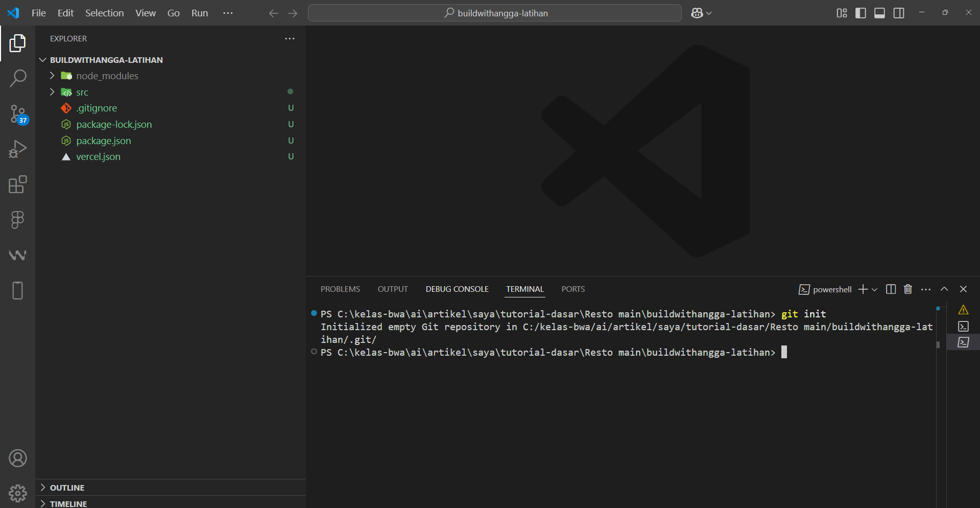Open the Copilot dropdown chevron
980x508 pixels.
point(709,13)
